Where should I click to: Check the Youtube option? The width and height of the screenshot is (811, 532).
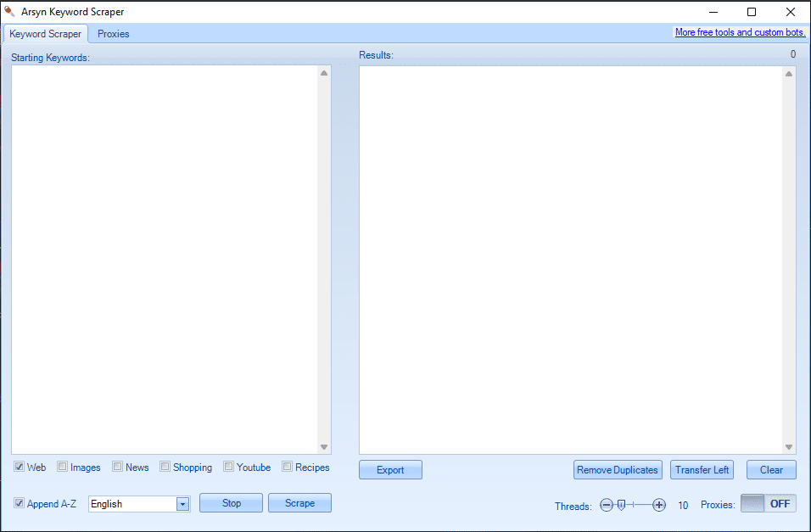[228, 467]
